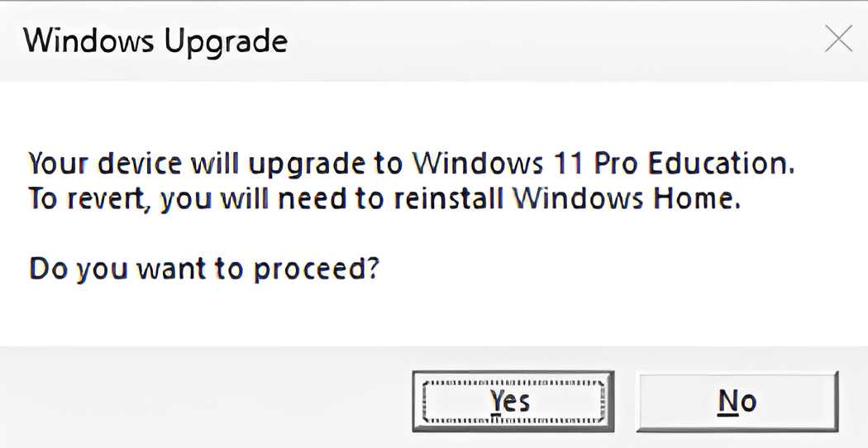Click the words 'Windows 11 Pro Education'
The height and width of the screenshot is (448, 868).
604,164
